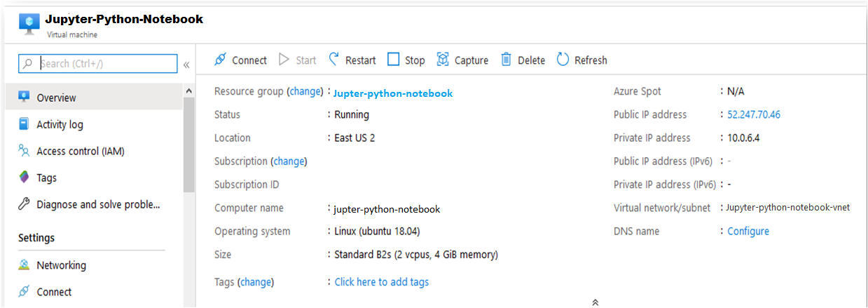
Task: Click the Connect plug icon in toolbar
Action: coord(220,60)
